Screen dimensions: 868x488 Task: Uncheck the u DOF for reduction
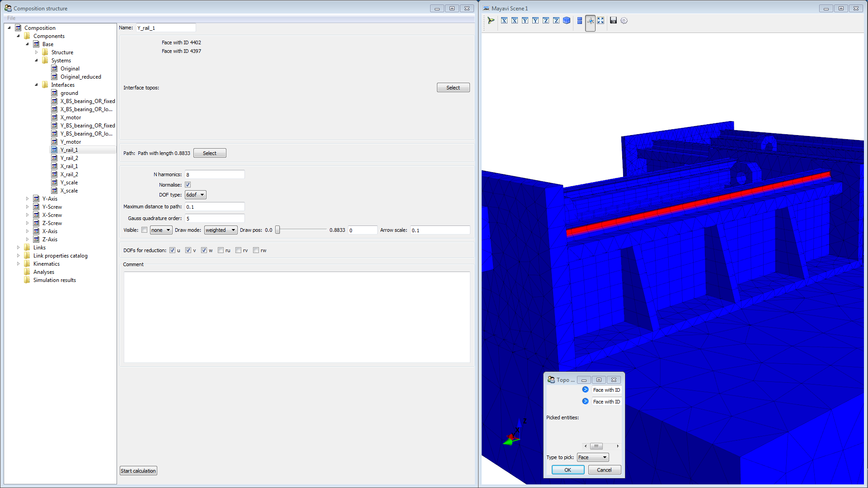coord(172,250)
